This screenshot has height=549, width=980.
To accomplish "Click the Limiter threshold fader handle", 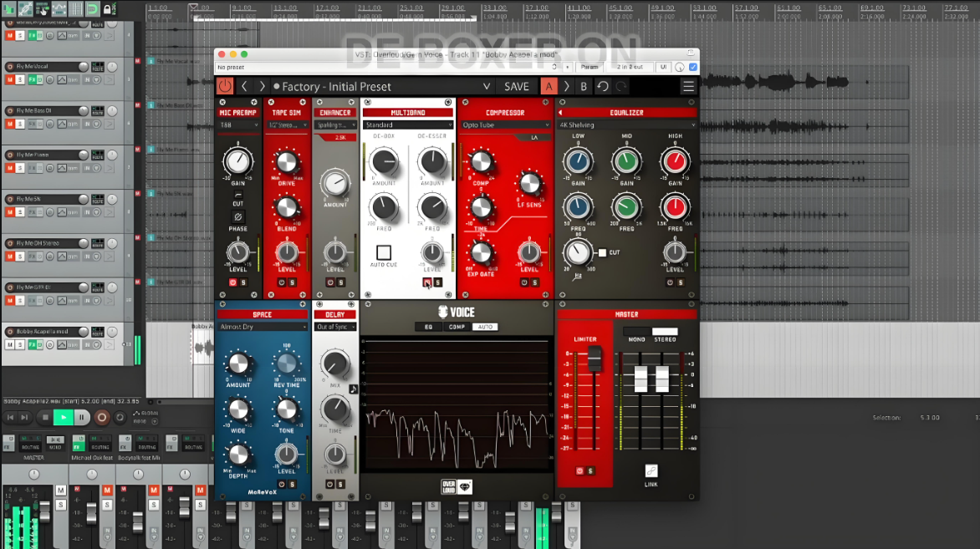I will (595, 358).
